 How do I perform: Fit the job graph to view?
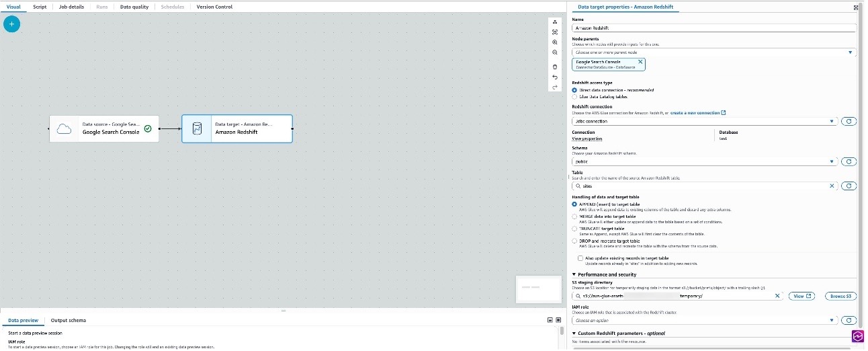pos(554,32)
